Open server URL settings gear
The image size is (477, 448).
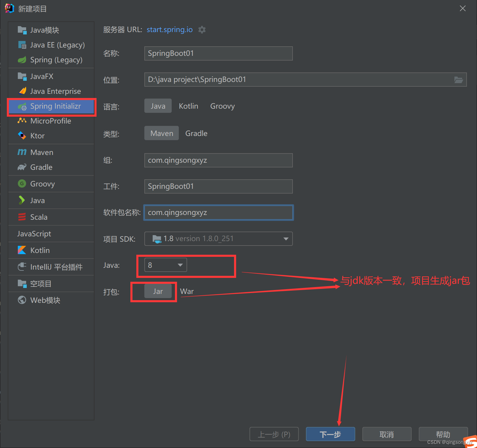click(202, 30)
